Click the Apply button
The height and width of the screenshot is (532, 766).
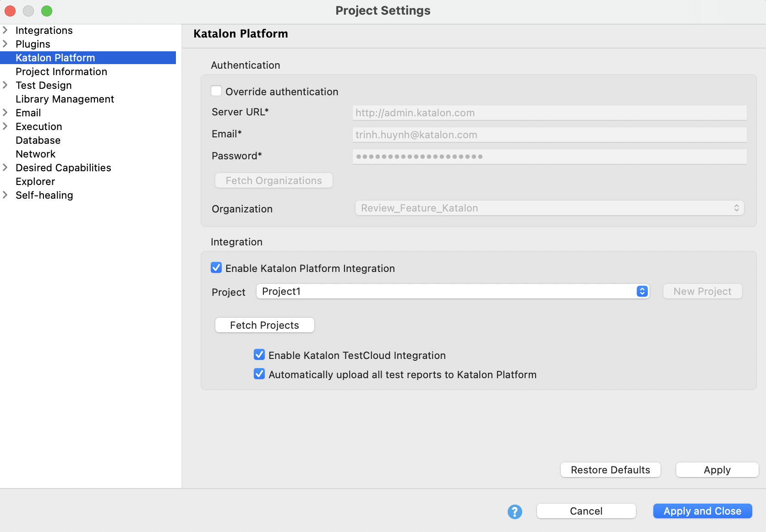[x=717, y=470]
